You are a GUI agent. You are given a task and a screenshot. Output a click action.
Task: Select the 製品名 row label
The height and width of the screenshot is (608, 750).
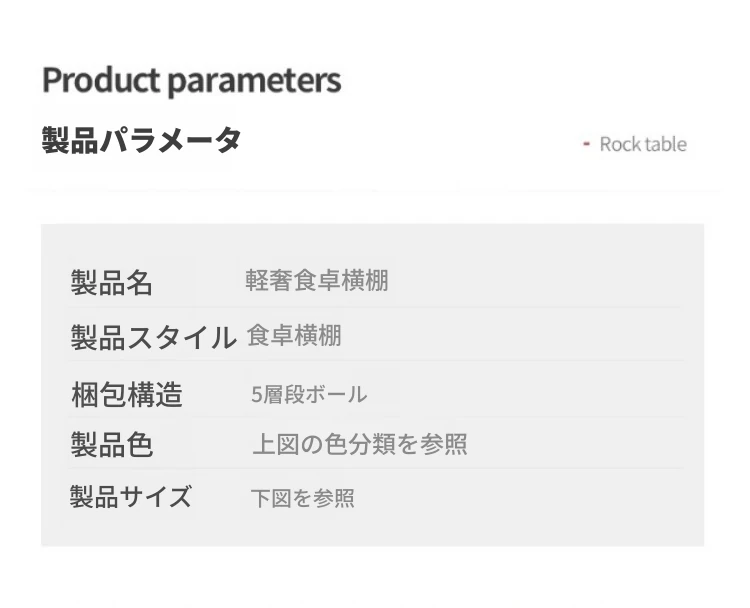(111, 283)
